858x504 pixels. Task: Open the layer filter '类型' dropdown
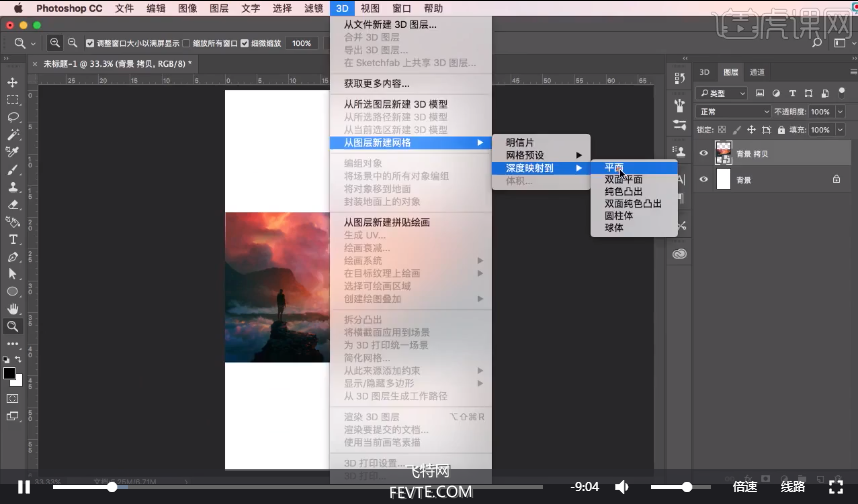[722, 93]
